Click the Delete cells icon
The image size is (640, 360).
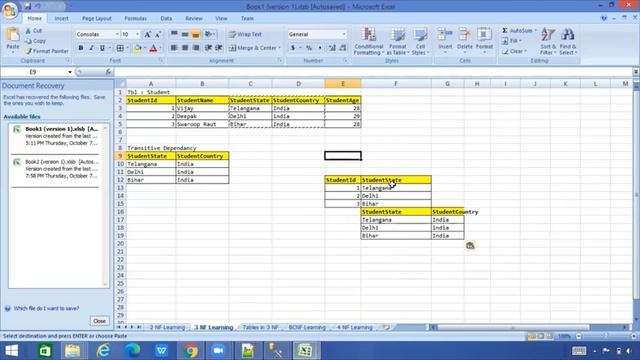[x=464, y=35]
